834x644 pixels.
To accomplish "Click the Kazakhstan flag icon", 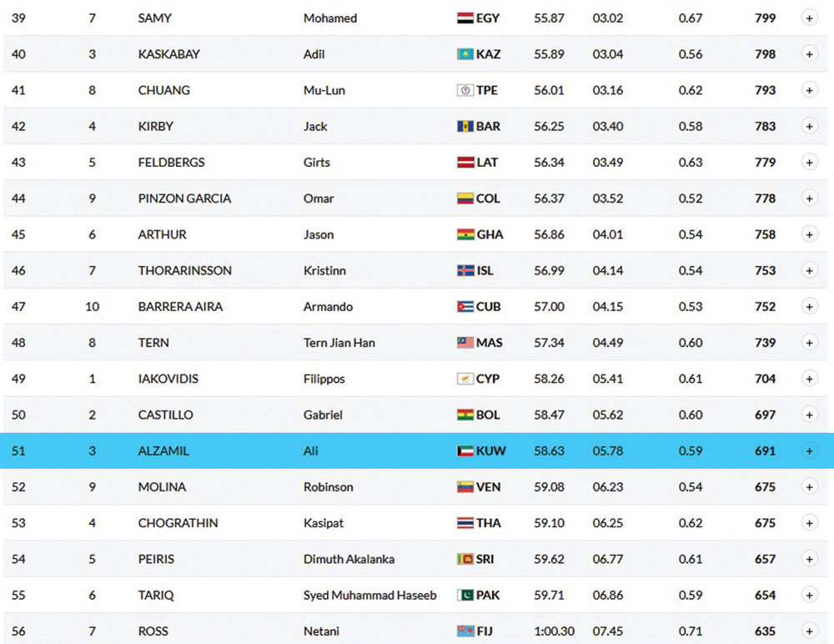I will (465, 54).
